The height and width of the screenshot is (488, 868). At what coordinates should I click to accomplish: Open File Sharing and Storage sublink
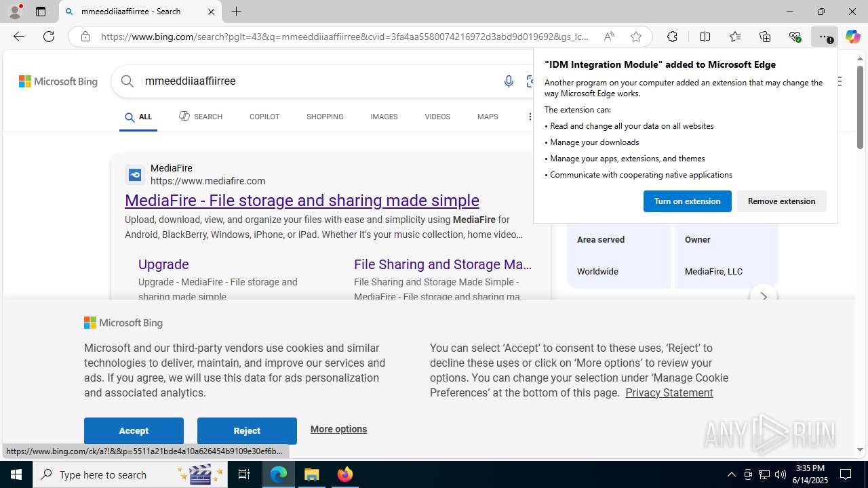point(443,264)
